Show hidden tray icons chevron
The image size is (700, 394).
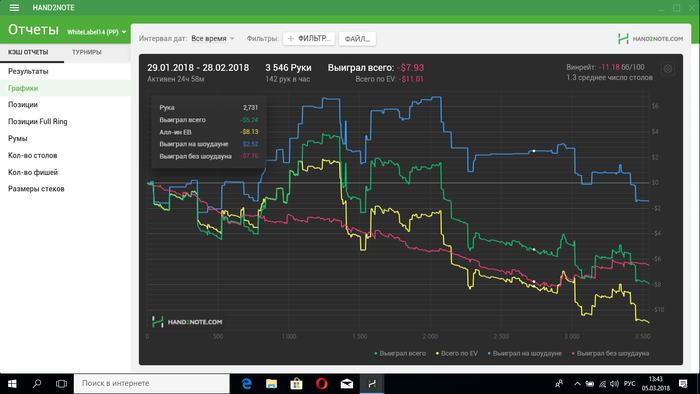pos(577,384)
